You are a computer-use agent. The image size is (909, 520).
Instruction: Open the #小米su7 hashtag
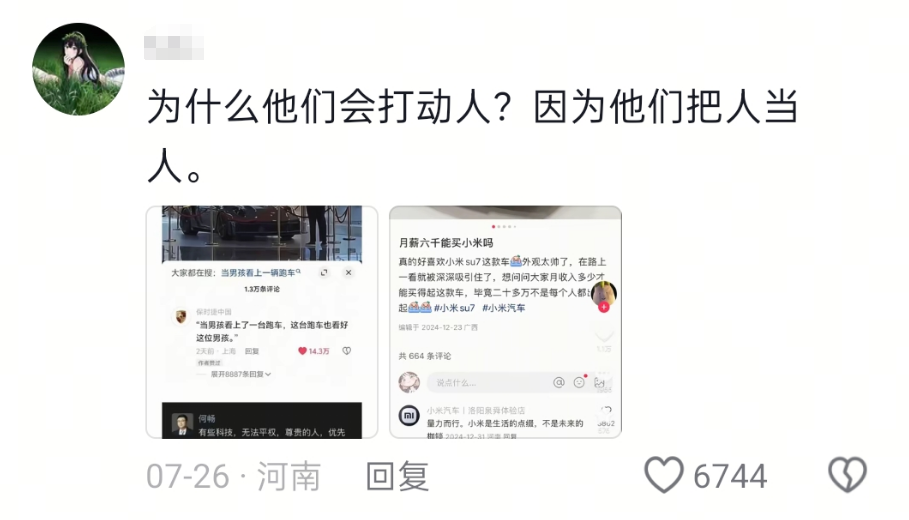pyautogui.click(x=454, y=308)
